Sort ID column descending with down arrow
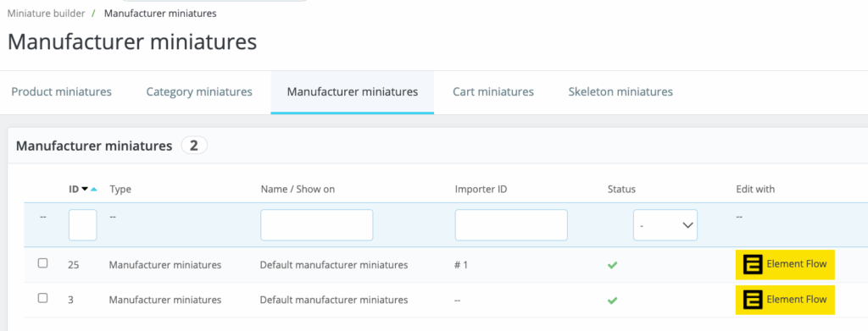The image size is (868, 331). click(x=85, y=189)
